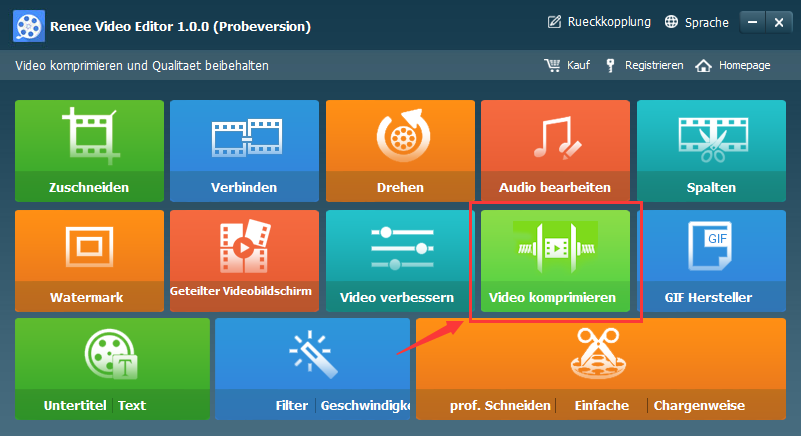Viewport: 801px width, 436px height.
Task: Minimize the Renee Video Editor window
Action: click(752, 22)
